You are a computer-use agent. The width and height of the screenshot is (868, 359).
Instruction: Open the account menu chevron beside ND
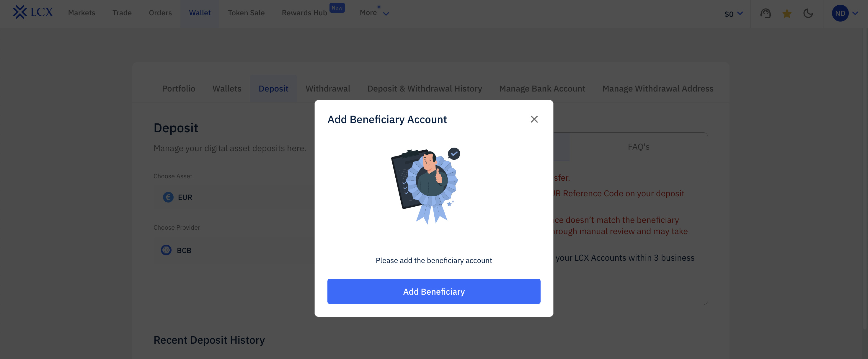click(855, 14)
